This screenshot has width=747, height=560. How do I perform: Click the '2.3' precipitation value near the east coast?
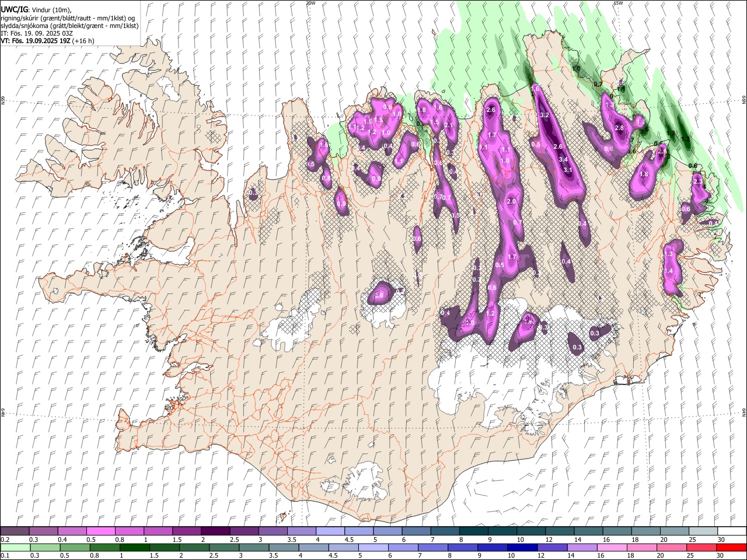tap(697, 182)
